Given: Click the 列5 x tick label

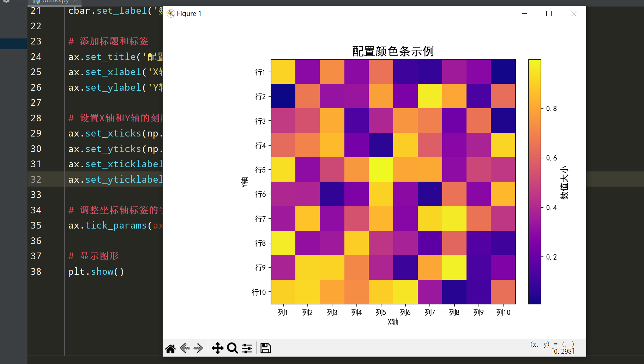Looking at the screenshot, I should (x=381, y=313).
